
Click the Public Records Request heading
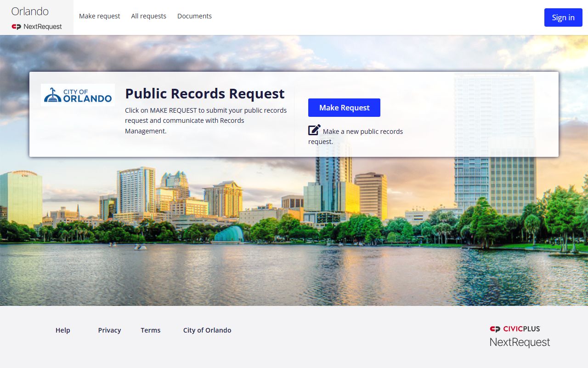pos(205,93)
